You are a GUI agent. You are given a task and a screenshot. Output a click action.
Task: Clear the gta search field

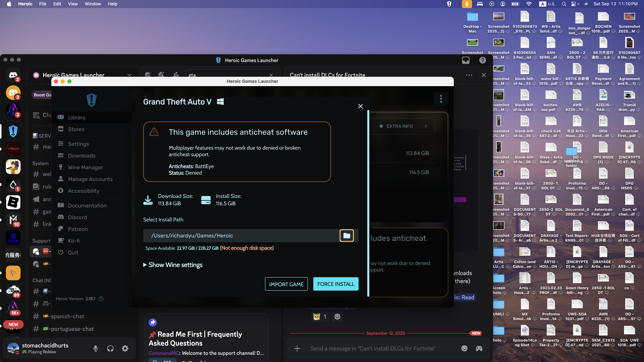pyautogui.click(x=271, y=75)
